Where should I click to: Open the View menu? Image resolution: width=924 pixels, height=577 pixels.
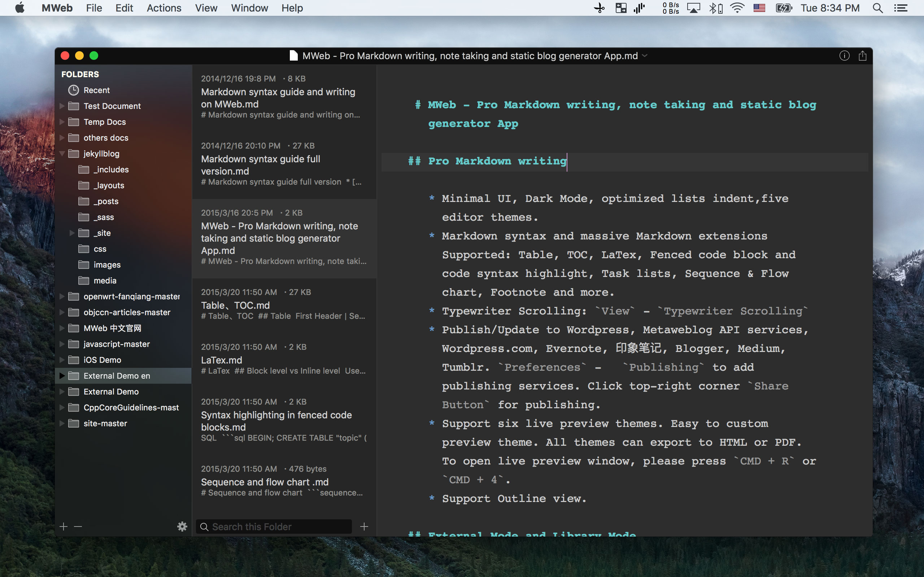click(x=206, y=8)
